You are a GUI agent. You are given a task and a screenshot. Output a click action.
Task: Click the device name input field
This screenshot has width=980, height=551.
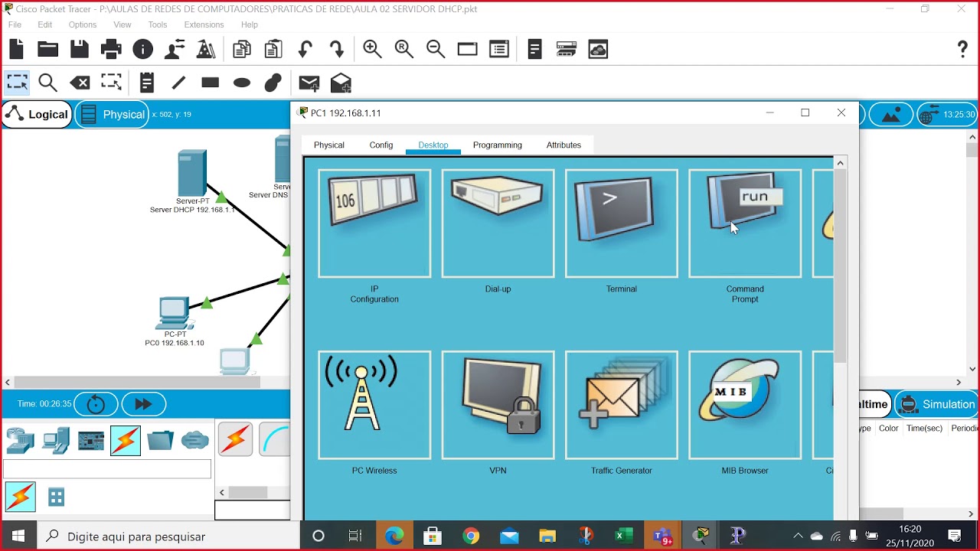pos(107,468)
